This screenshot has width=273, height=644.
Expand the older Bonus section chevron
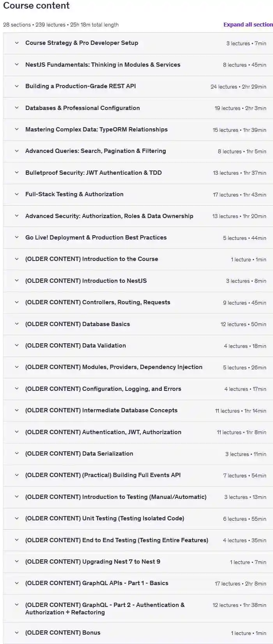tap(17, 633)
